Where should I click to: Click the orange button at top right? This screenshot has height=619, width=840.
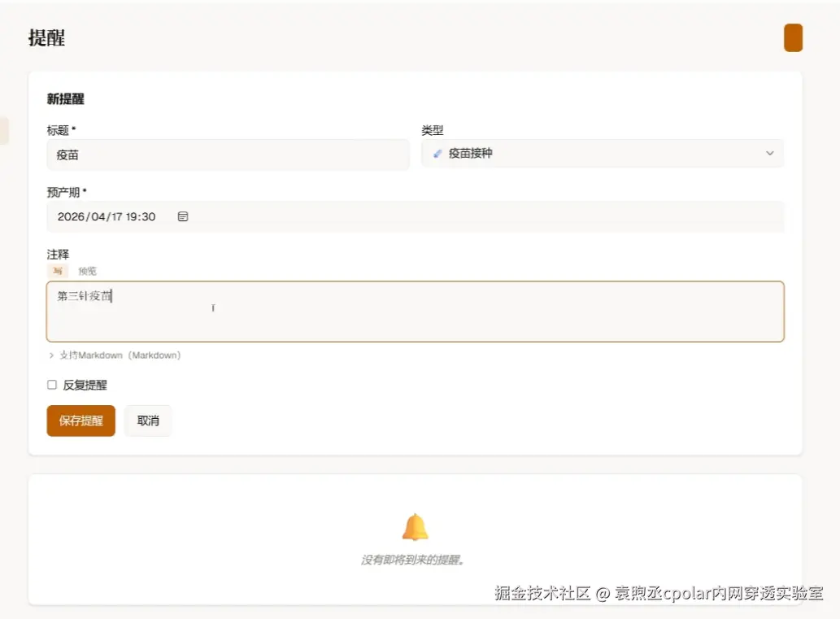793,37
